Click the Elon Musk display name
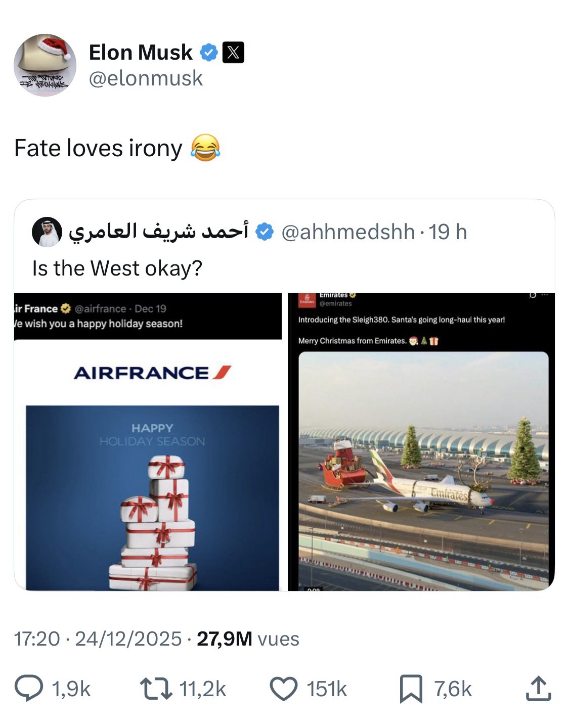This screenshot has height=728, width=569. pyautogui.click(x=141, y=52)
